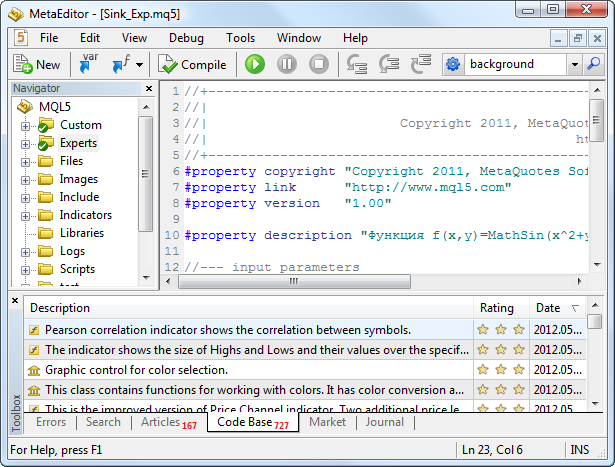
Task: Click the Indicators folder icon
Action: 45,215
